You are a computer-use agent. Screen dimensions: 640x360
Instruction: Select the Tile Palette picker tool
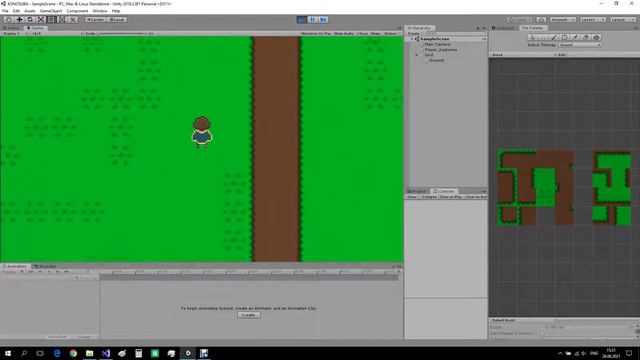[x=576, y=38]
